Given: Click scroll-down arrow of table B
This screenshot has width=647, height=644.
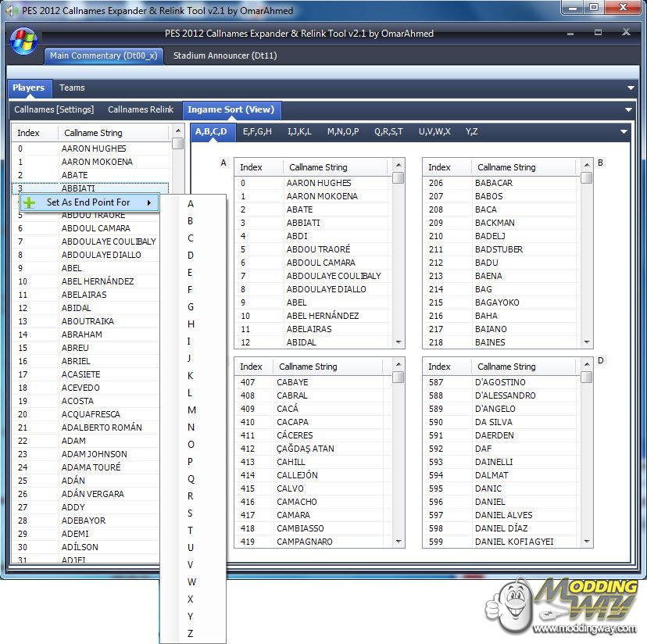Looking at the screenshot, I should [587, 342].
